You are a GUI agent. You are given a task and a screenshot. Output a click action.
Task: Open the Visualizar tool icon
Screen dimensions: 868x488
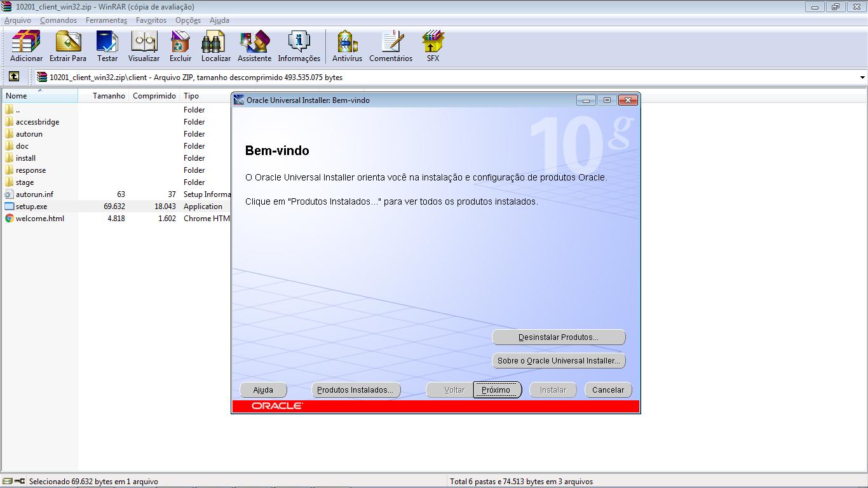click(144, 46)
